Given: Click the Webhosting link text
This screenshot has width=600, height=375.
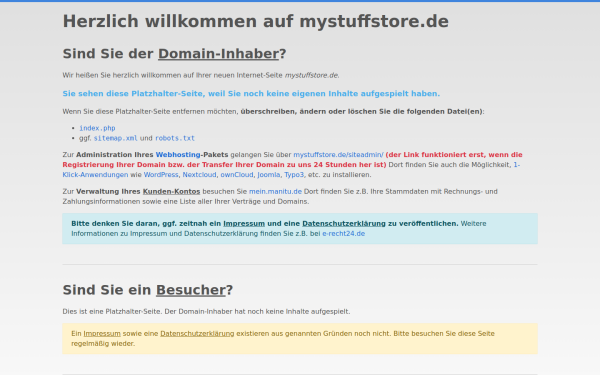Looking at the screenshot, I should 178,155.
